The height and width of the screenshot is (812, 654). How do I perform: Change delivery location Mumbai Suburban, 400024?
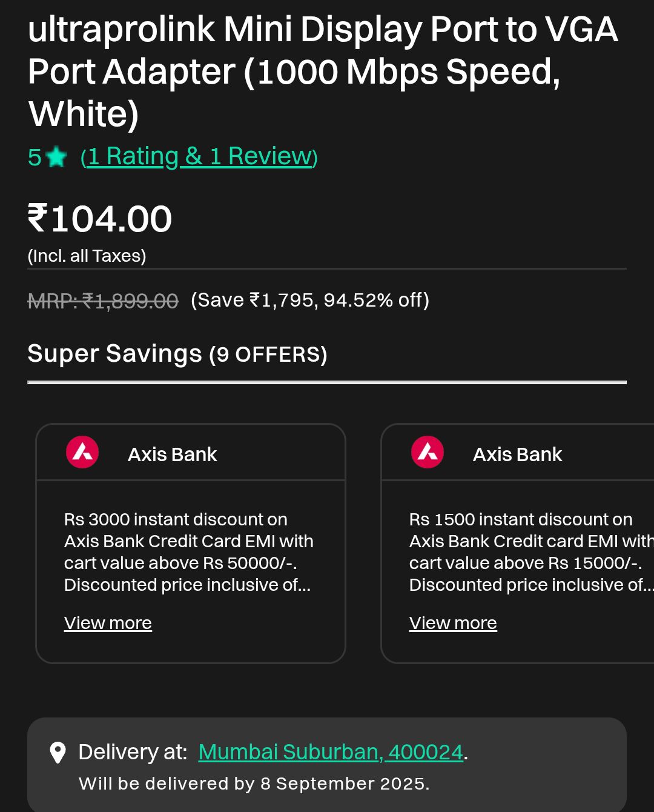pyautogui.click(x=331, y=752)
